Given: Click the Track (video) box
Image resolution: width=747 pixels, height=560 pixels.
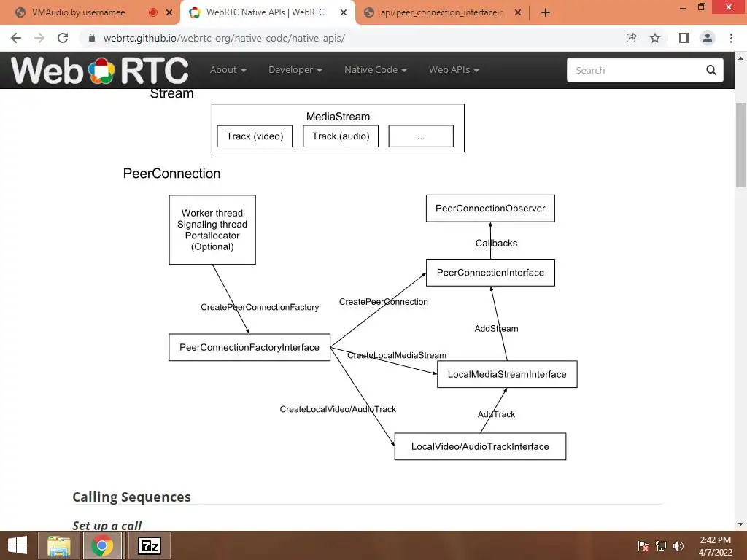Looking at the screenshot, I should point(255,136).
